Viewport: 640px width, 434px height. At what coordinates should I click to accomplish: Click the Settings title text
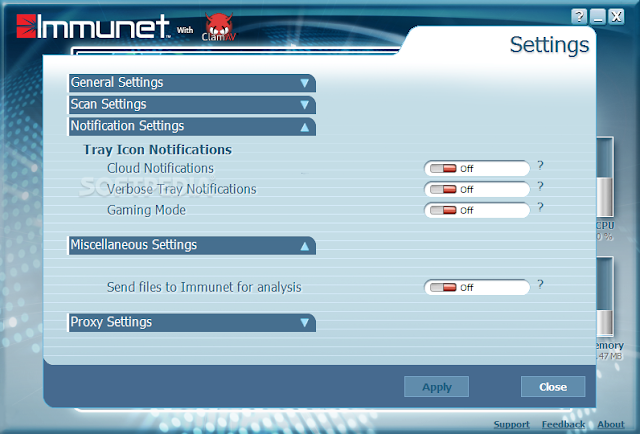[549, 45]
